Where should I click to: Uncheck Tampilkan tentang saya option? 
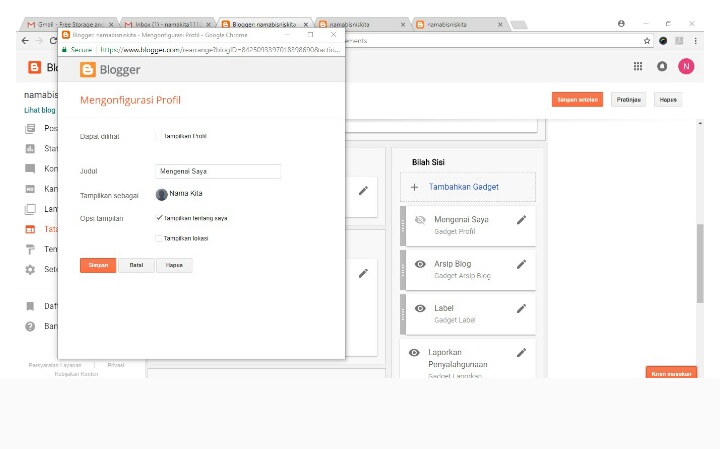[159, 218]
